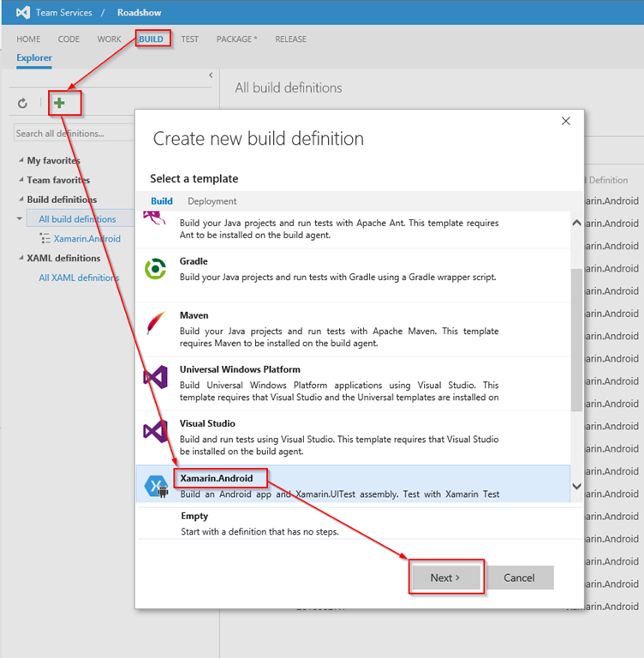Collapse the My favorites tree section
Viewport: 644px width, 658px height.
click(x=21, y=160)
